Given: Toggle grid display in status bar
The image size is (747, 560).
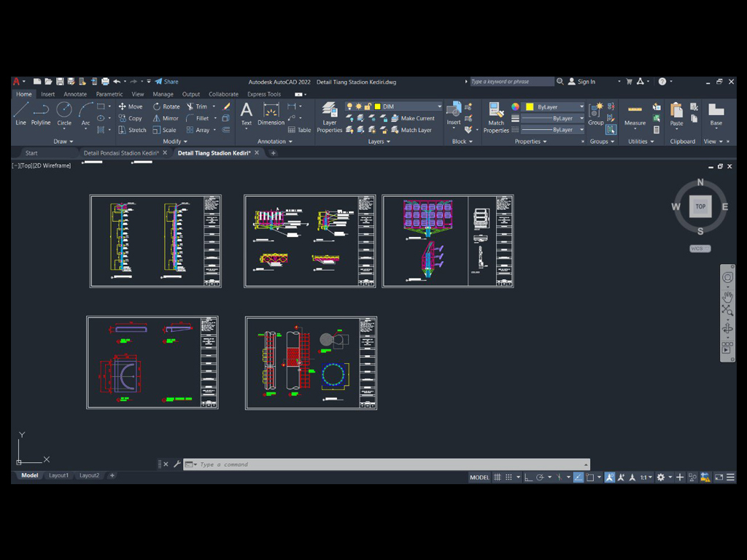Looking at the screenshot, I should 498,477.
